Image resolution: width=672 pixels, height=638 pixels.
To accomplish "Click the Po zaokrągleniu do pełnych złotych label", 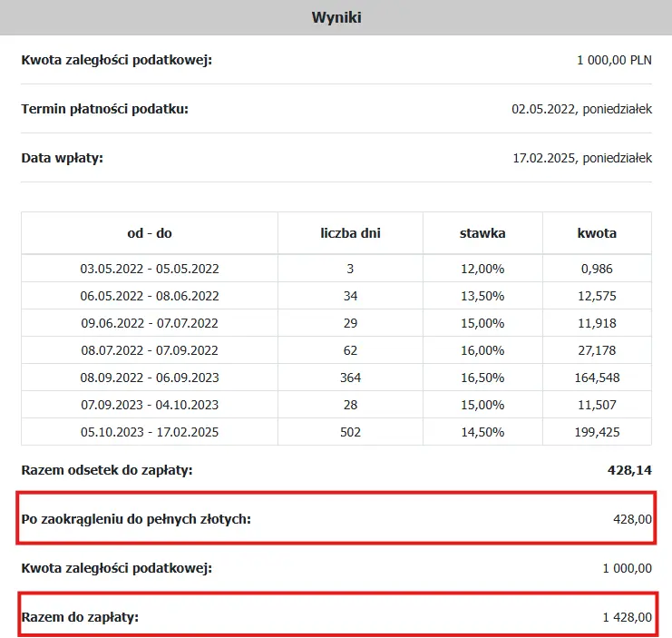I will (x=135, y=519).
